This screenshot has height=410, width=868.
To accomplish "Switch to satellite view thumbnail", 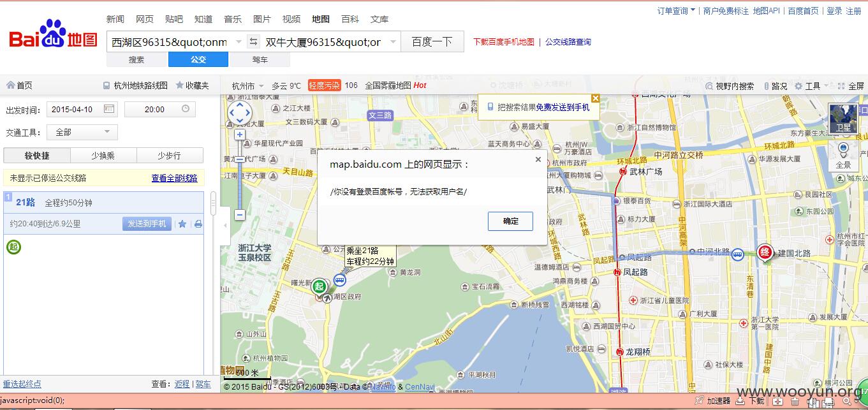I will tap(843, 119).
